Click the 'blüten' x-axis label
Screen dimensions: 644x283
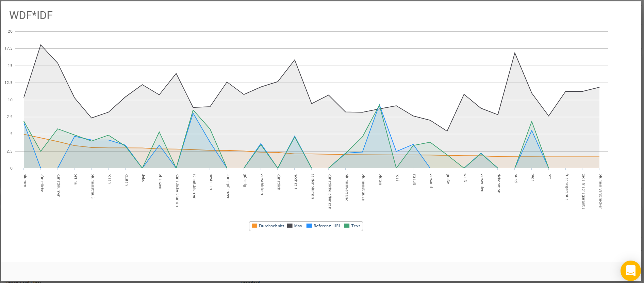(380, 179)
